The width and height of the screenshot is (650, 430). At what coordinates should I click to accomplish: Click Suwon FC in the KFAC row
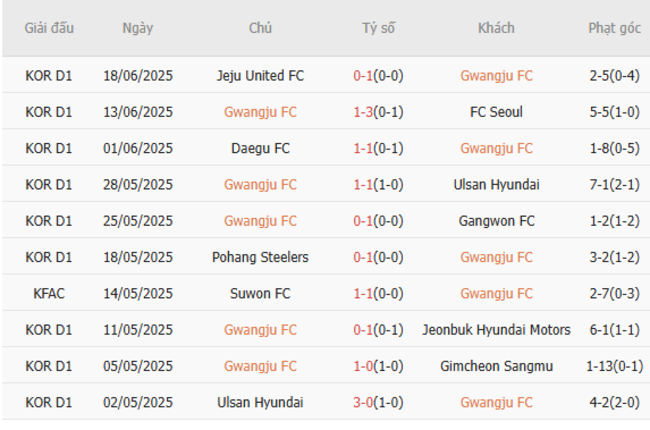coord(260,293)
